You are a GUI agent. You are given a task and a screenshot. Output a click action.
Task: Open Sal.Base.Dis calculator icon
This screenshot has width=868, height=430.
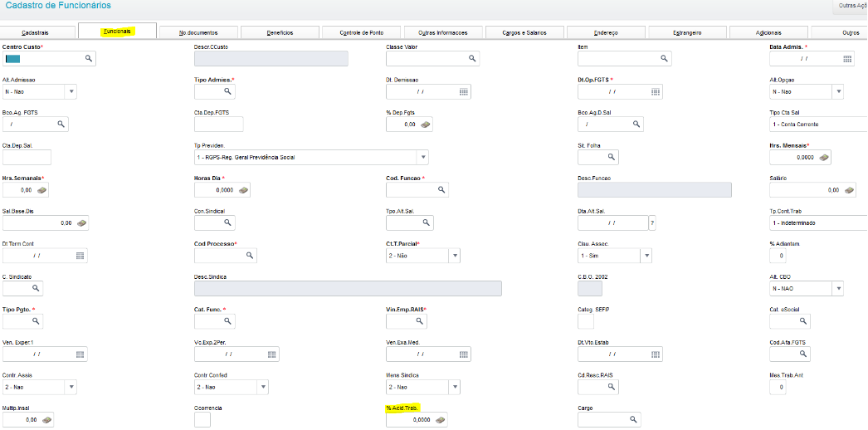pos(81,223)
